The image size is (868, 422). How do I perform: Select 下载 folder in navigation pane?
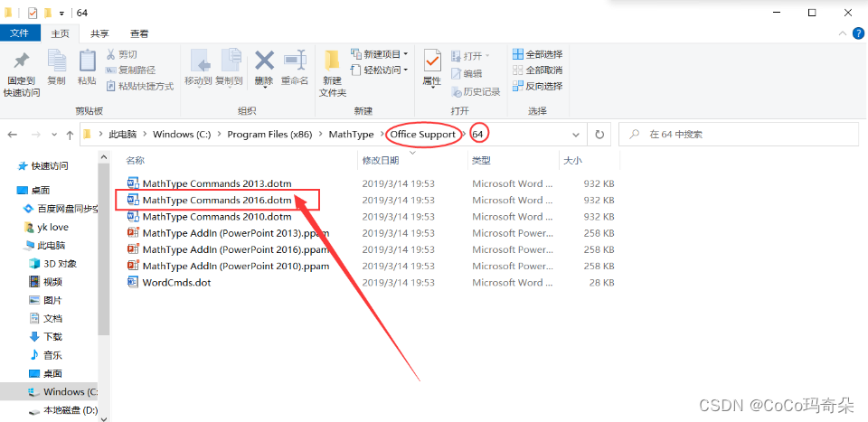point(45,337)
